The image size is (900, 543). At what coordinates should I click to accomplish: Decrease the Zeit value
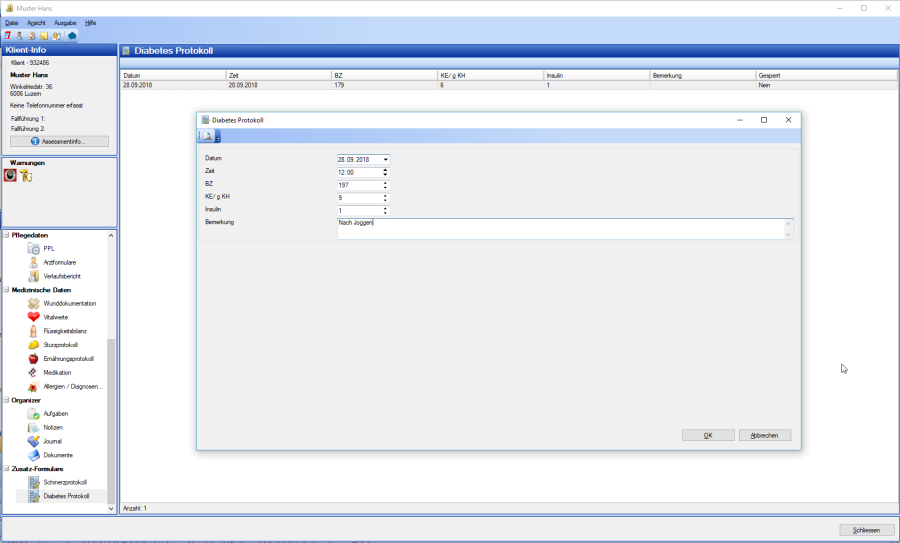click(385, 174)
